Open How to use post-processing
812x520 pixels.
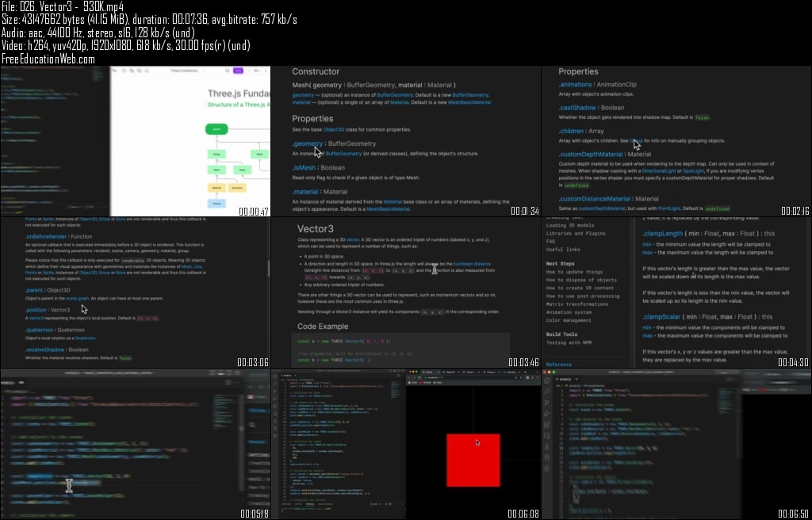583,296
